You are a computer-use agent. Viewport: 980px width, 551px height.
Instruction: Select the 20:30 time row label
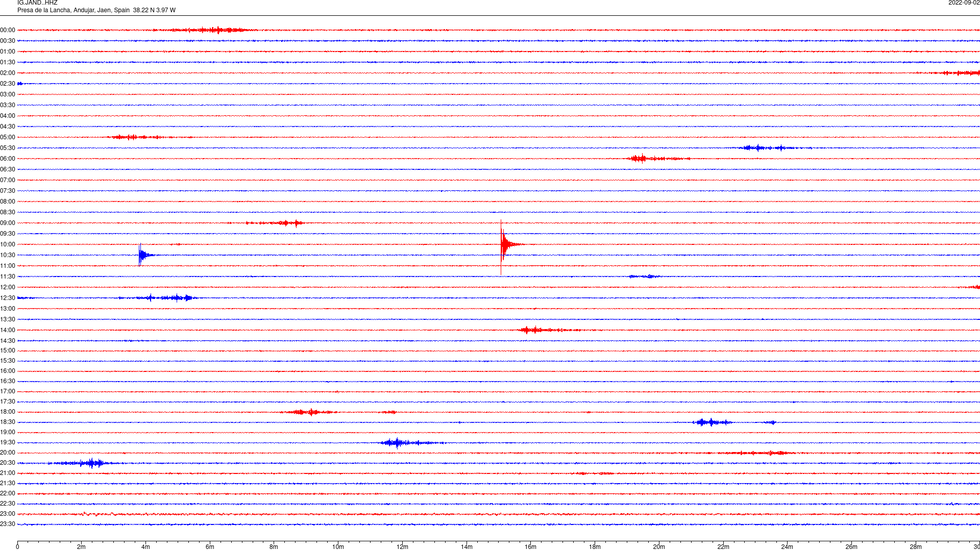click(x=8, y=463)
